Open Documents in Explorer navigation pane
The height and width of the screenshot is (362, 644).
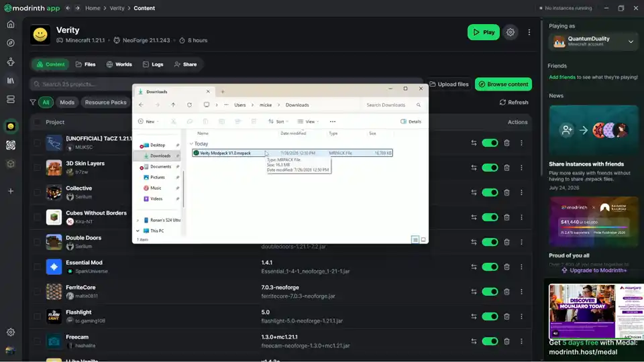(x=160, y=167)
